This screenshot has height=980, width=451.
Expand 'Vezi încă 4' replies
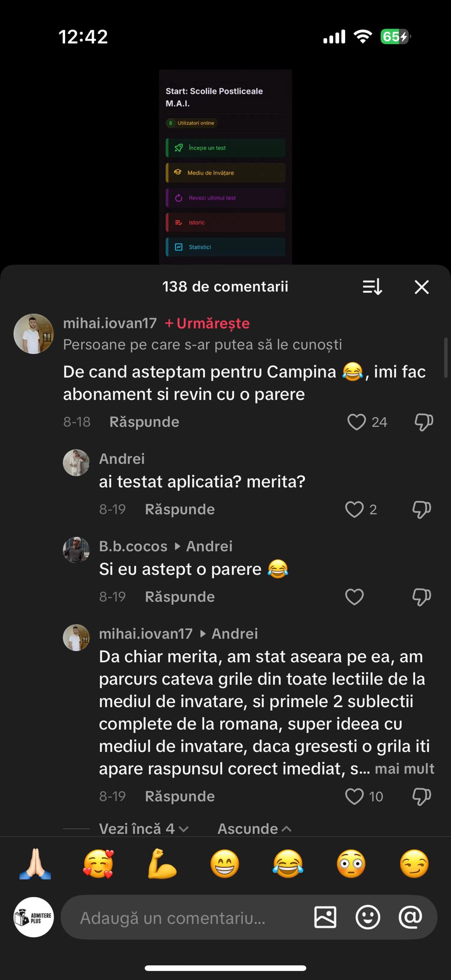point(143,828)
